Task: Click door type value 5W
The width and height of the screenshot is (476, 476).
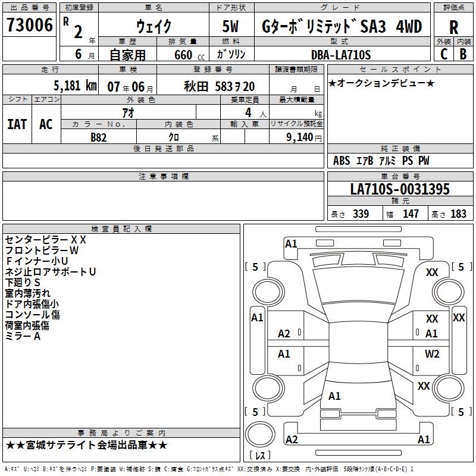Action: [230, 26]
